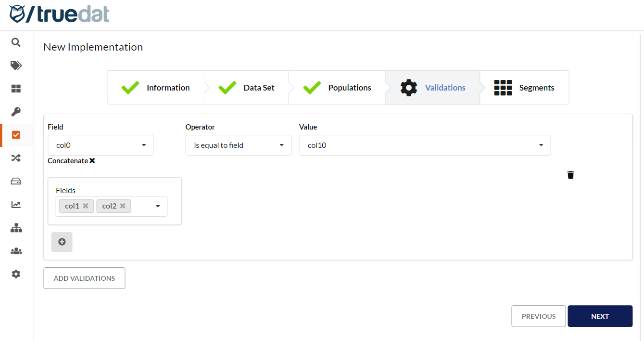644x341 pixels.
Task: Switch to the Segments step
Action: click(x=524, y=88)
